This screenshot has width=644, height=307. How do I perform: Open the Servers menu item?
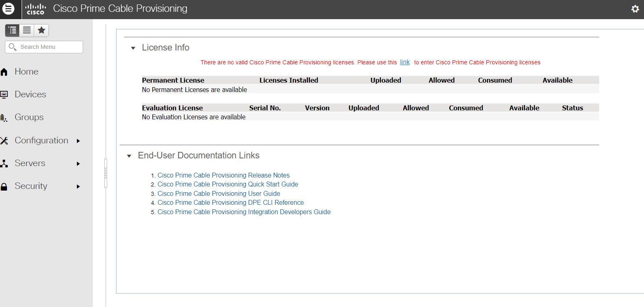[x=30, y=163]
